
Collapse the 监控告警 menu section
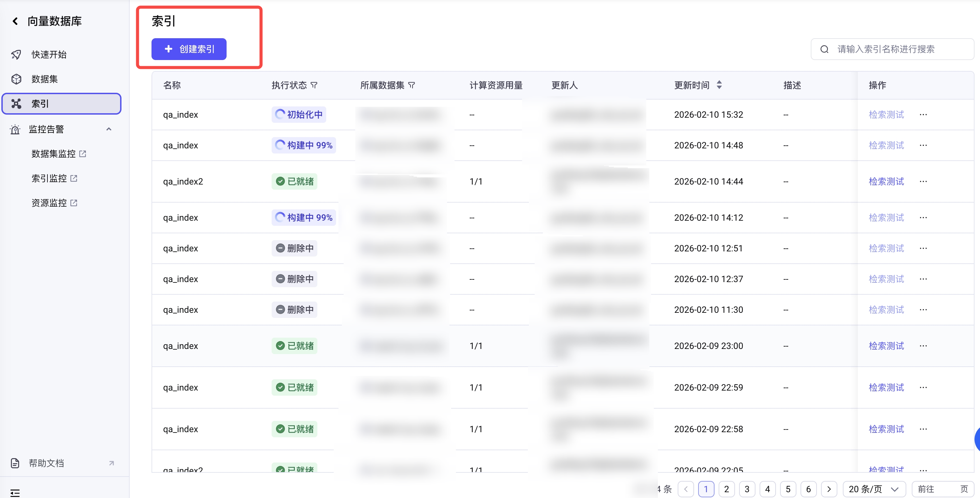point(109,129)
